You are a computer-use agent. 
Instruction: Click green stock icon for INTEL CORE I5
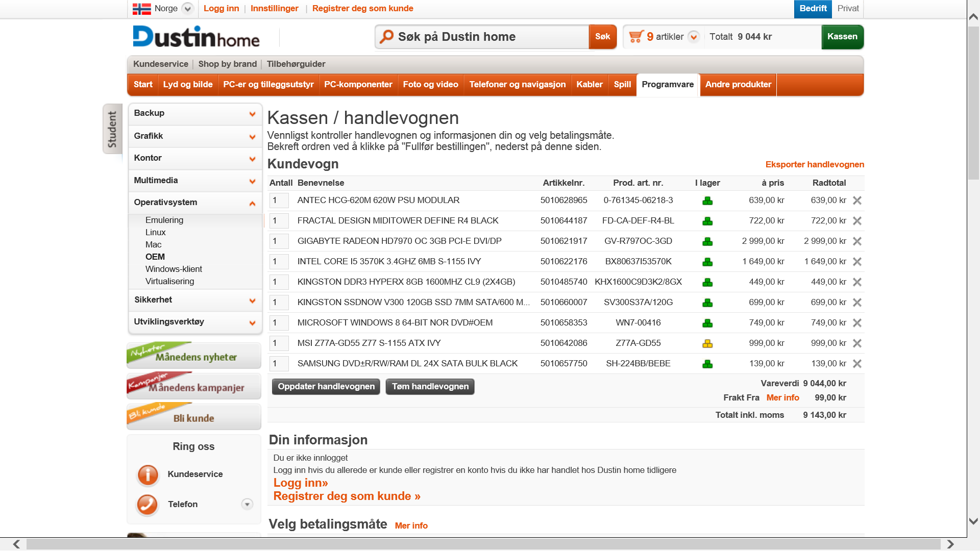pyautogui.click(x=707, y=262)
